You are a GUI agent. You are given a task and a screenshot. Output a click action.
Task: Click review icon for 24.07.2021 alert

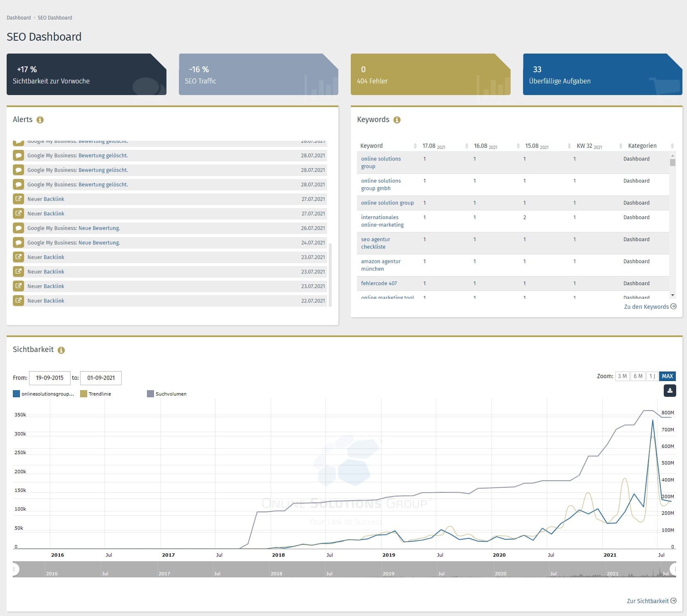click(18, 242)
